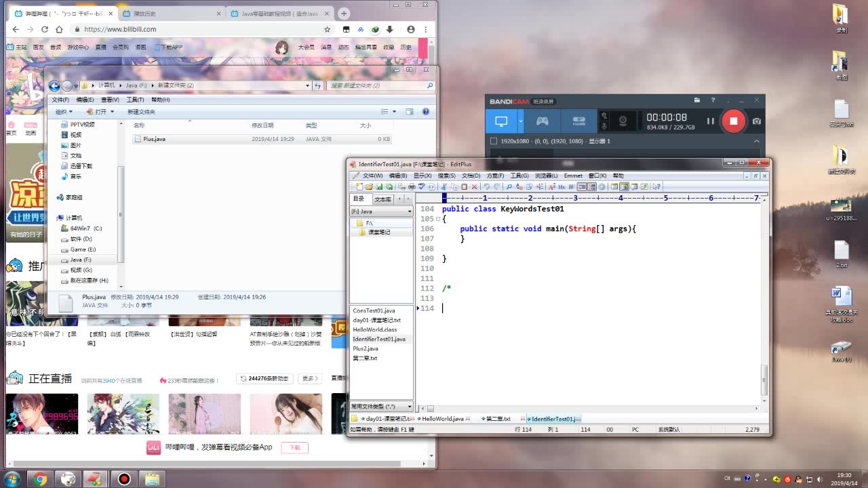Select HelloWorld.class in EditPlus file list
868x488 pixels.
375,329
